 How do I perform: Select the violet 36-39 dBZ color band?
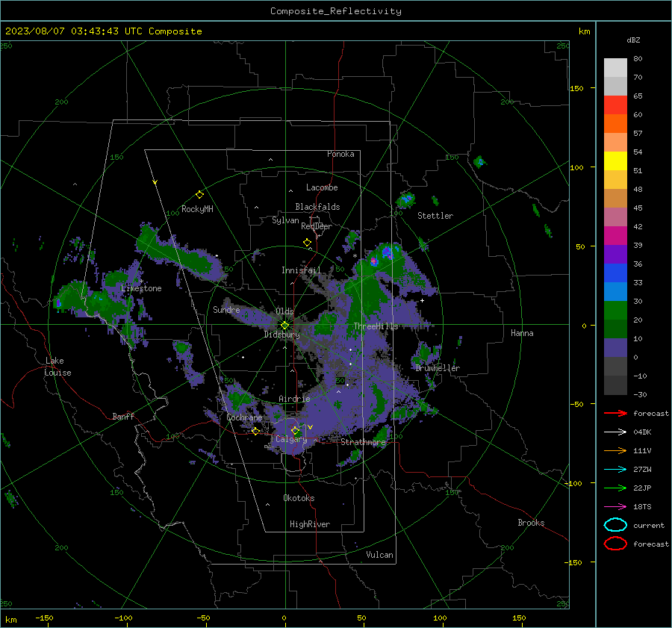click(x=615, y=254)
